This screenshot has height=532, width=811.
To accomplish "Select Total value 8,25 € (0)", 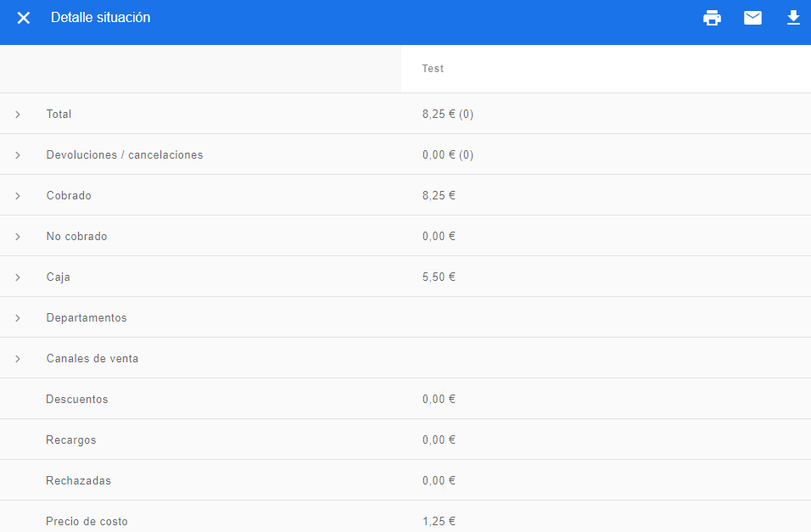I will pyautogui.click(x=448, y=114).
